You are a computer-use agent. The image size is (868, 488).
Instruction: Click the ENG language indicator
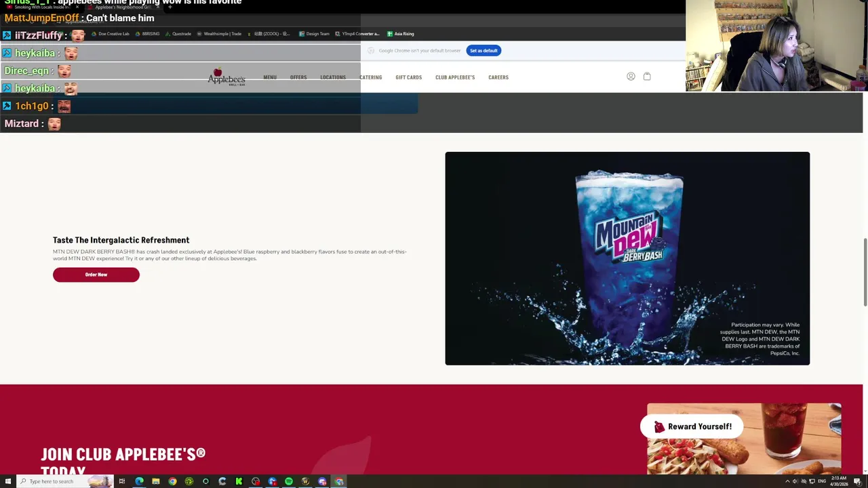tap(822, 481)
